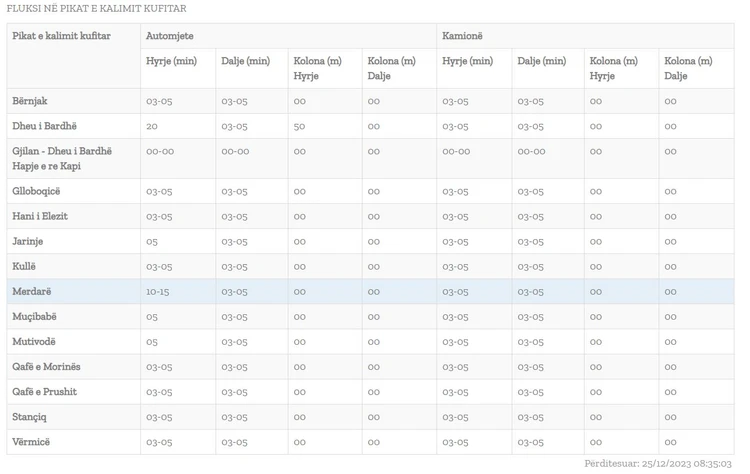Screen dimensions: 750x474
Task: Click the page title "FLUKSI NË PIKAT E KALIMIT KUFITAR"
Action: [x=96, y=9]
